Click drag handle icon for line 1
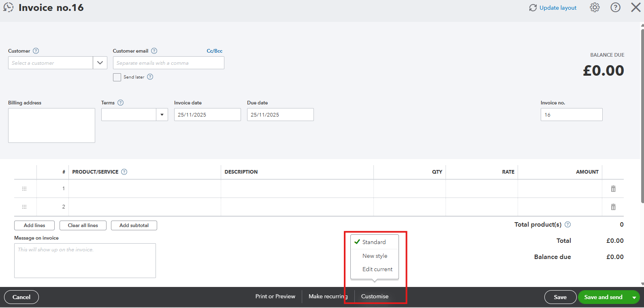The height and width of the screenshot is (308, 644). click(24, 189)
